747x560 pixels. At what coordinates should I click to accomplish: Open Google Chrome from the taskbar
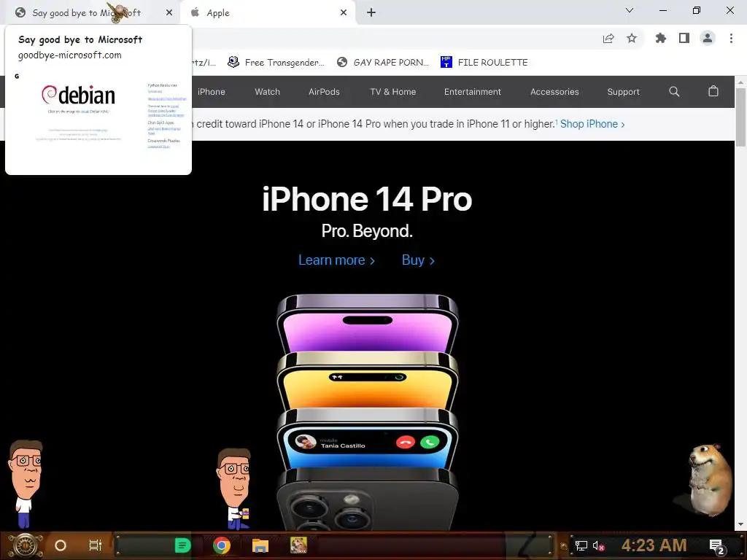tap(222, 545)
